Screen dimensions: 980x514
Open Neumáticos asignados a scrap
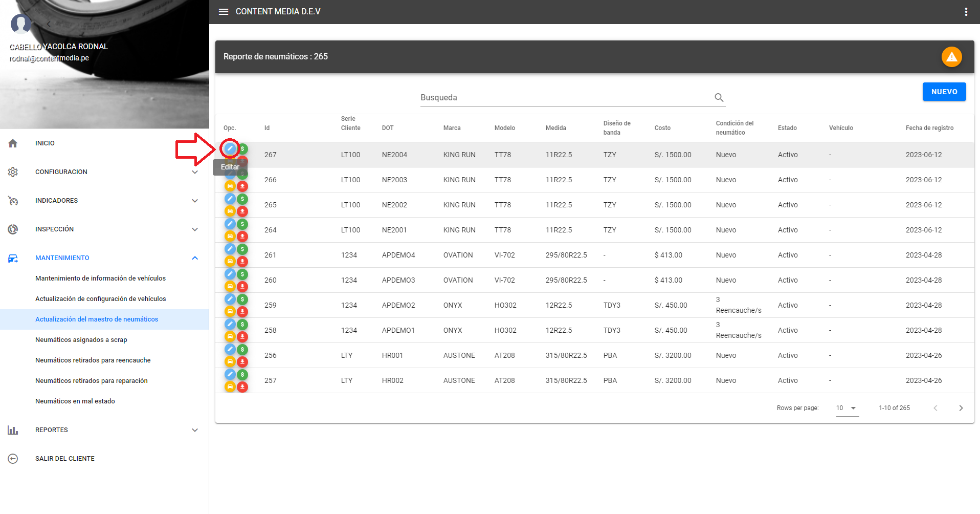81,340
